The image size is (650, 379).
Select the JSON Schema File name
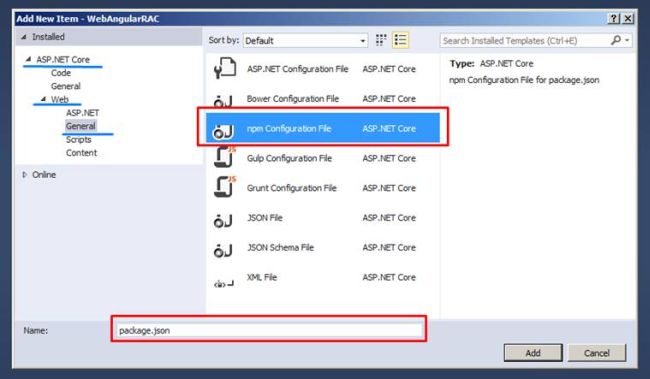pyautogui.click(x=281, y=248)
